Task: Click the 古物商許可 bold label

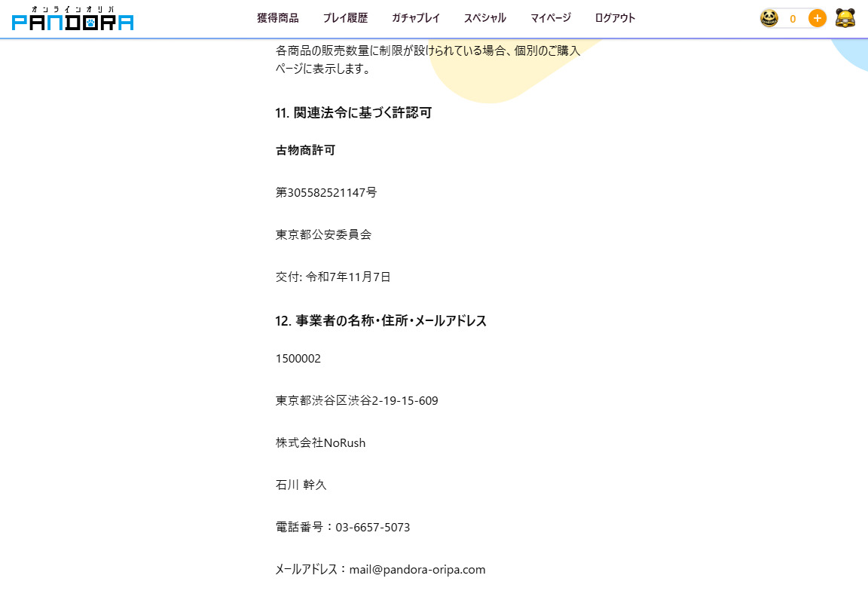Action: click(305, 151)
